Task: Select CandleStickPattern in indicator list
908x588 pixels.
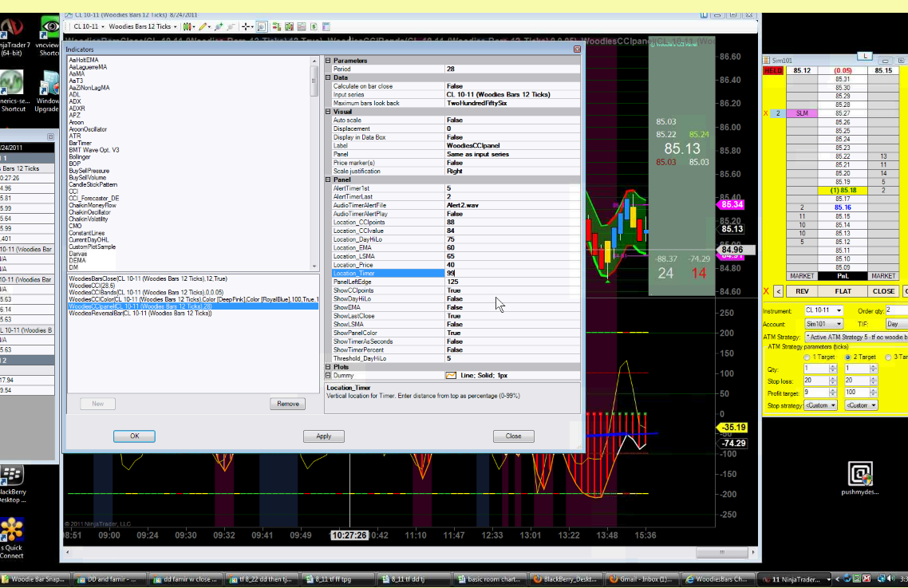Action: tap(93, 185)
